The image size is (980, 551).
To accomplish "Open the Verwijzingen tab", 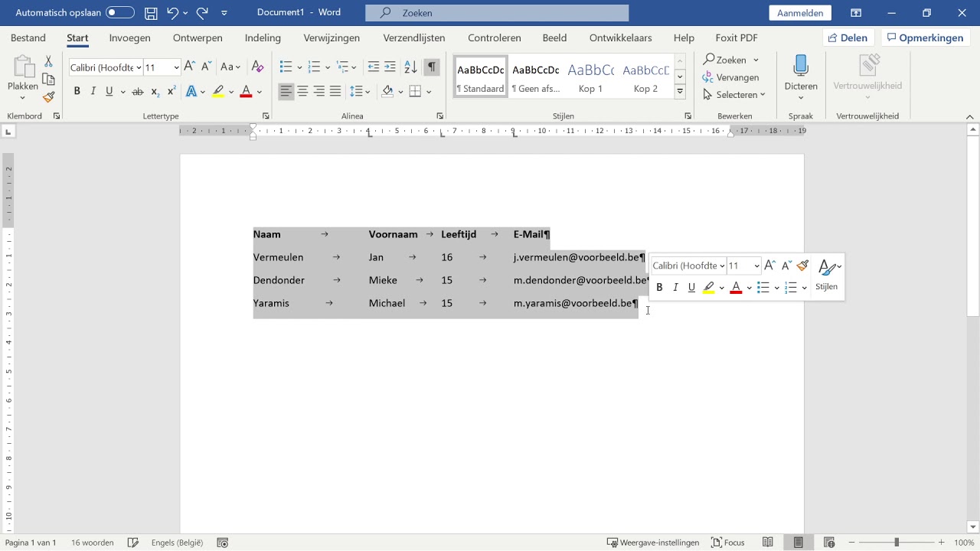I will (x=332, y=37).
